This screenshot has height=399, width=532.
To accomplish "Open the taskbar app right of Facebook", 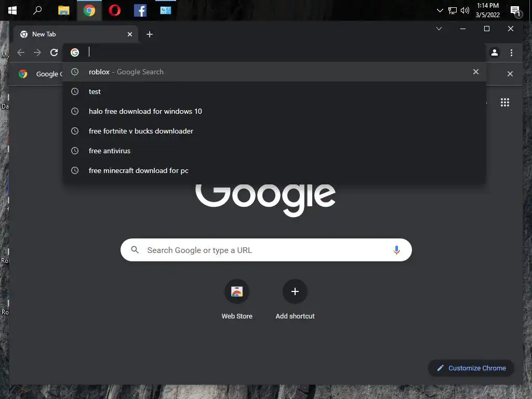I will click(x=166, y=10).
